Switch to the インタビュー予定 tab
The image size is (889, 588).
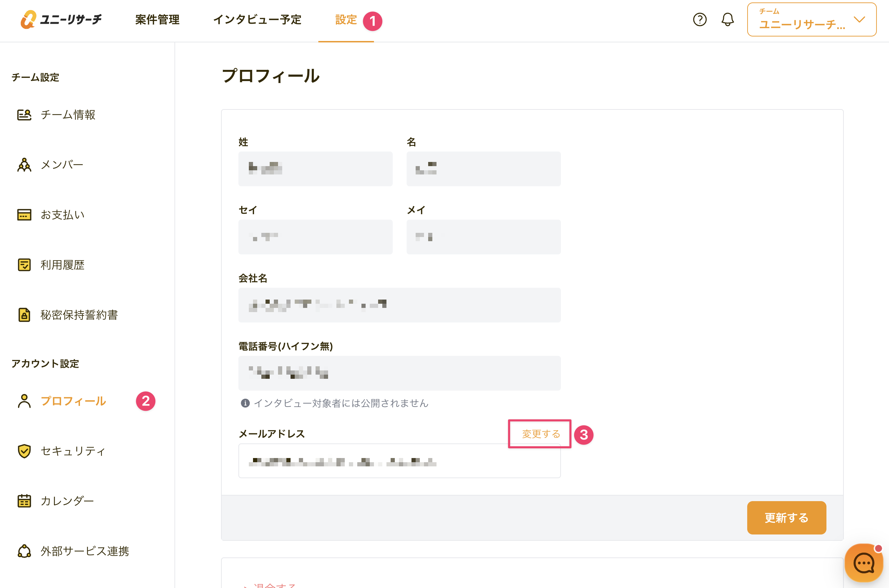(x=257, y=19)
